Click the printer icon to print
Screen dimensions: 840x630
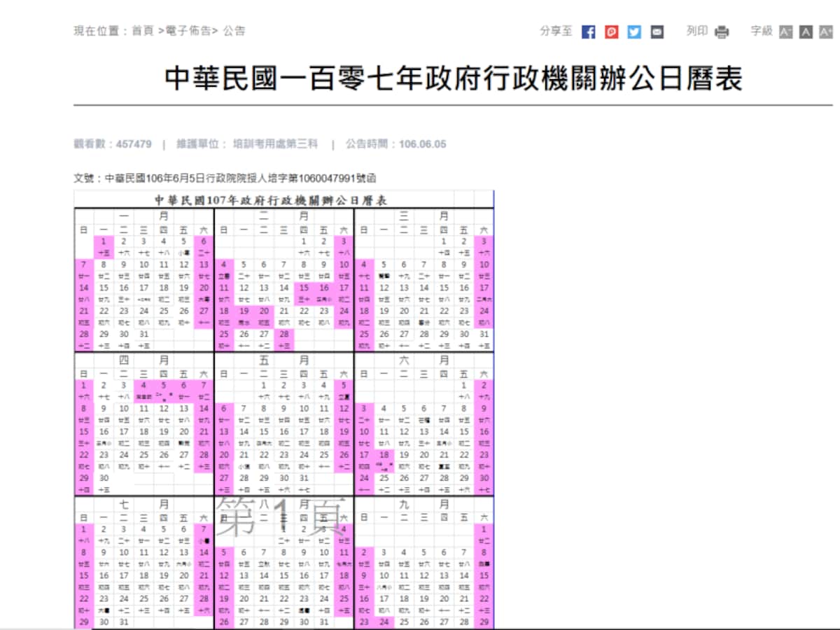click(x=722, y=32)
